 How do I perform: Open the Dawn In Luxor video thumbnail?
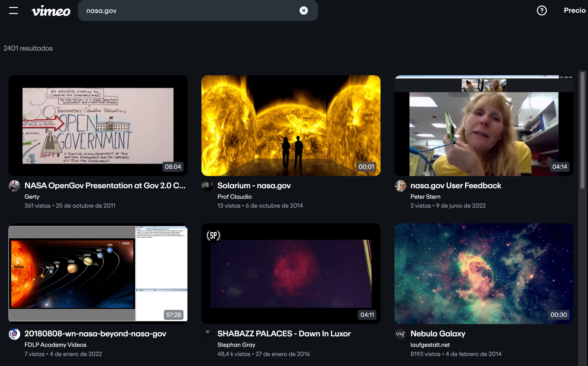coord(291,274)
